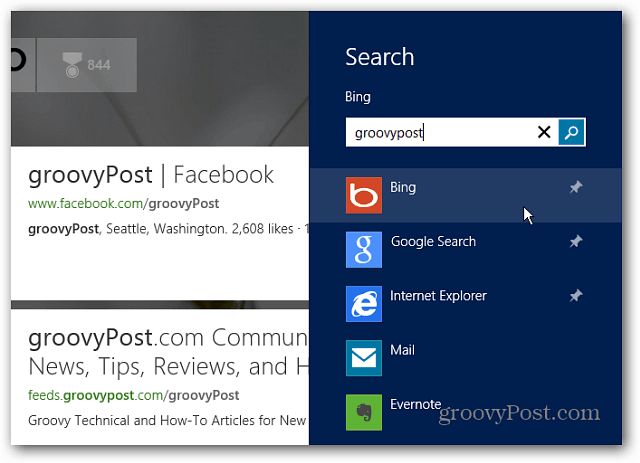The width and height of the screenshot is (640, 463).
Task: Select the Internet Explorer label
Action: pos(438,296)
